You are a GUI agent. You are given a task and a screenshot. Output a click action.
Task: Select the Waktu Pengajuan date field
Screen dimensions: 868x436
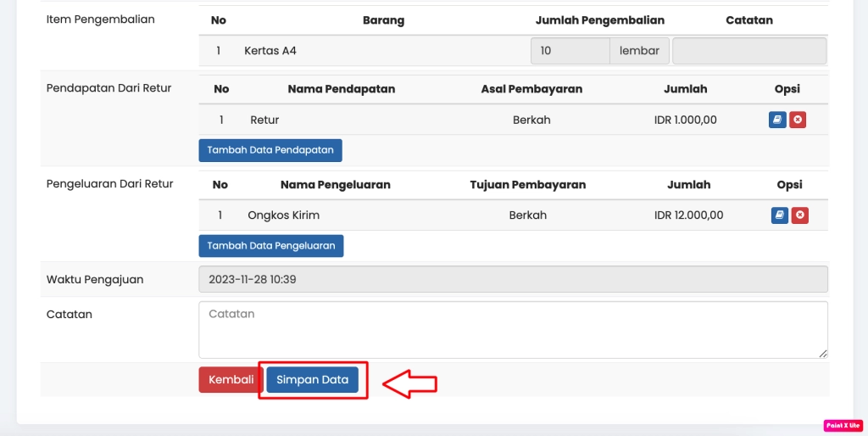click(513, 279)
